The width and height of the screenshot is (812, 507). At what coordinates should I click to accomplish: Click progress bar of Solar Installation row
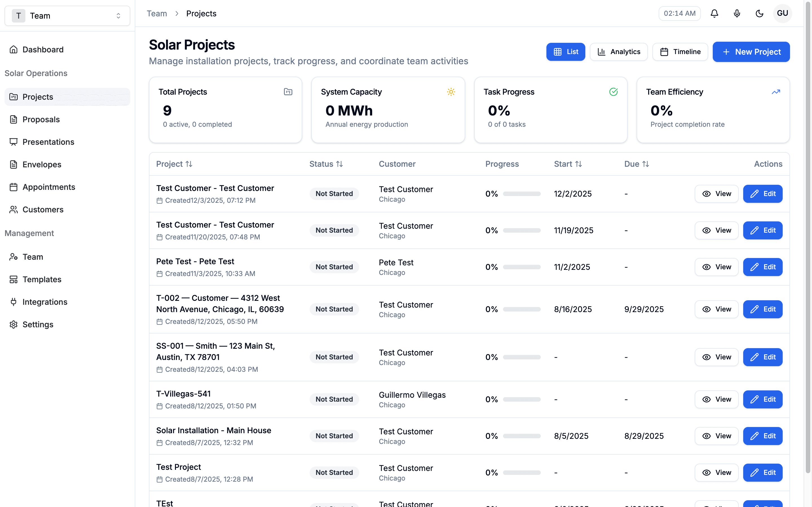pyautogui.click(x=521, y=436)
